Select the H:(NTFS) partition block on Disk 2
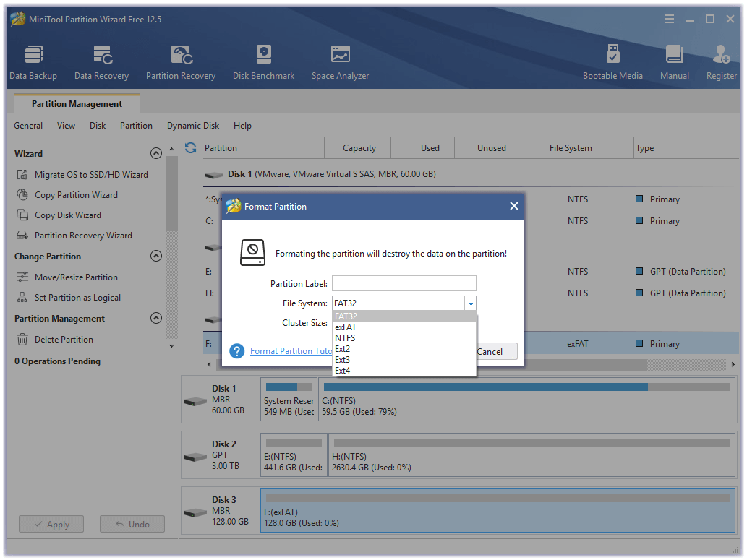The image size is (747, 560). coord(532,455)
